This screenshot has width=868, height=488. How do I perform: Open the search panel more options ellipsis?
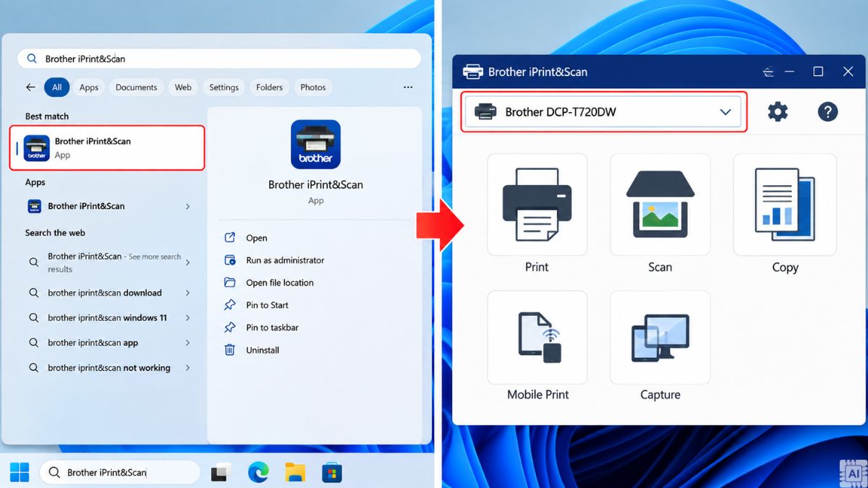[408, 87]
